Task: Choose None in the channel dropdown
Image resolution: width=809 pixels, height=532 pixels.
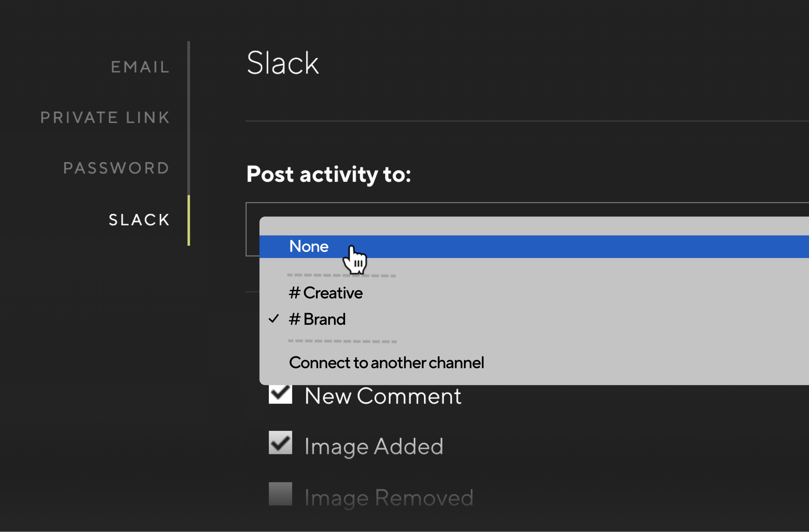Action: tap(534, 247)
